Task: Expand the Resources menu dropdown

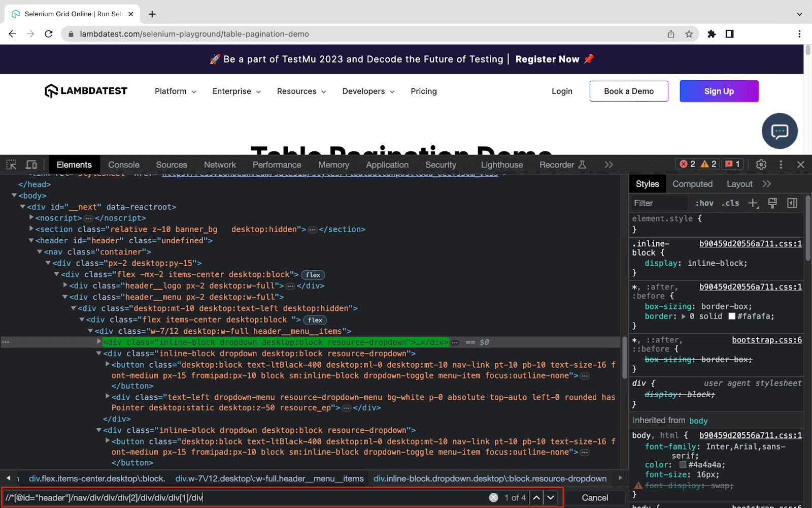Action: point(301,91)
